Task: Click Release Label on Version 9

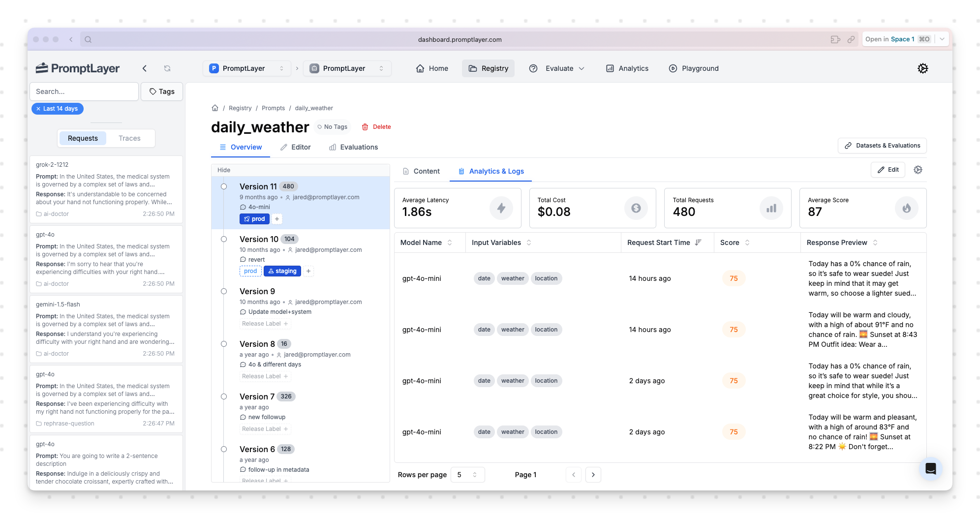Action: [265, 324]
